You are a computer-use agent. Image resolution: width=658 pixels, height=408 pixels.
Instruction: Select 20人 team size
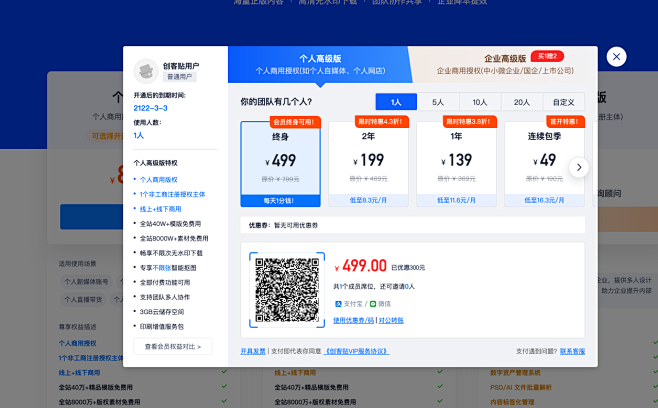(x=522, y=102)
